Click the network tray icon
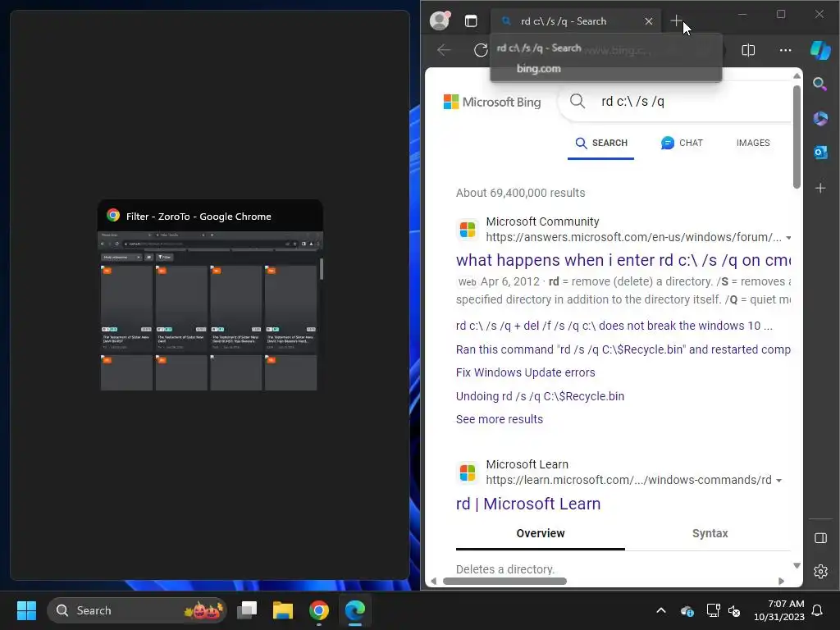The image size is (840, 630). (x=713, y=610)
